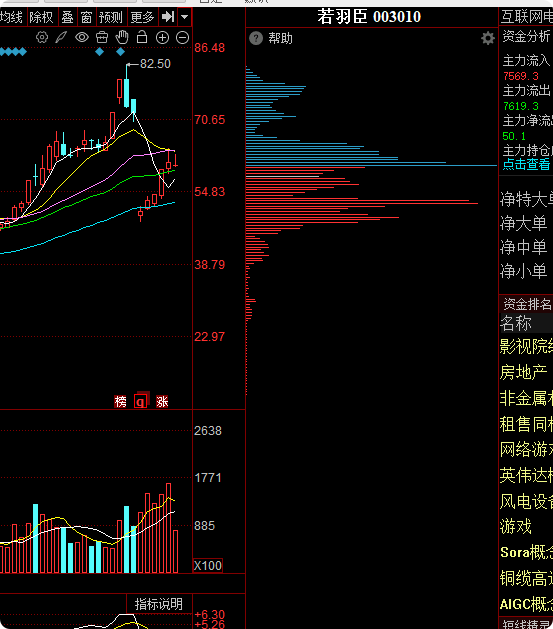Image resolution: width=553 pixels, height=629 pixels.
Task: Toggle the eye visibility icon
Action: coord(82,38)
